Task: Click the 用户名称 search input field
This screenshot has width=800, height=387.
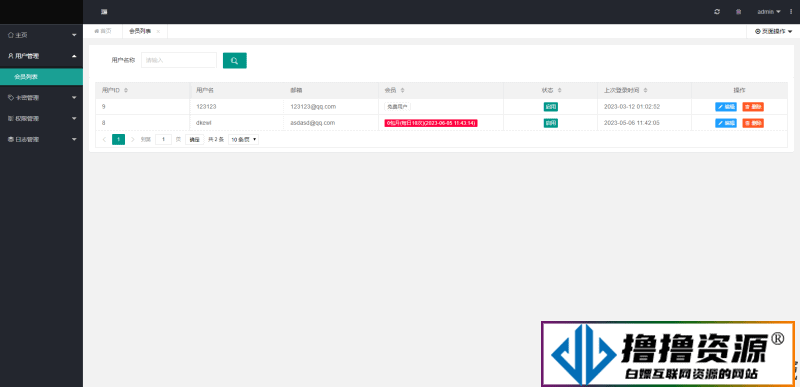Action: point(179,60)
